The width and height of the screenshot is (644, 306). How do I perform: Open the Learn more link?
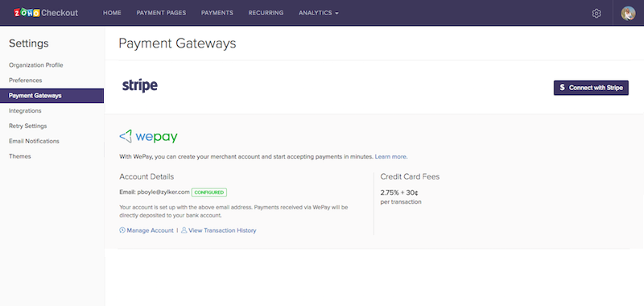pos(391,156)
